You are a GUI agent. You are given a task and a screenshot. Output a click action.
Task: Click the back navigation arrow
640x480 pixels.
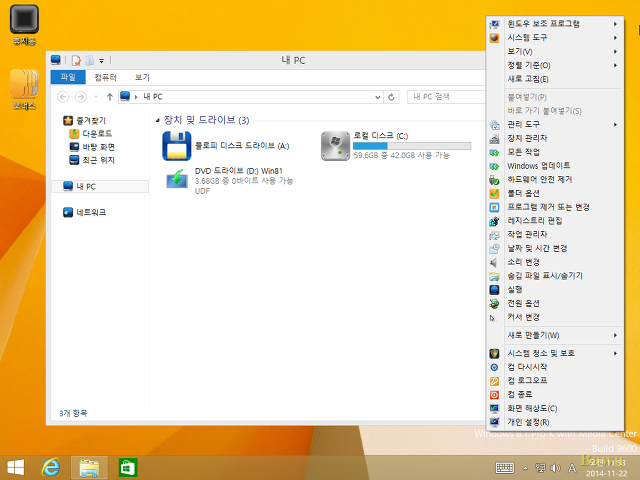(x=63, y=97)
